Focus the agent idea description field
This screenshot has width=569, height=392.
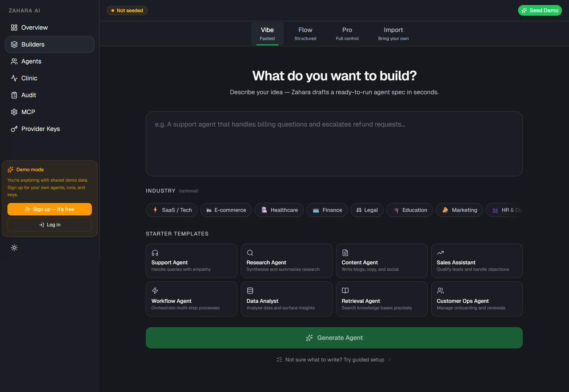(334, 144)
